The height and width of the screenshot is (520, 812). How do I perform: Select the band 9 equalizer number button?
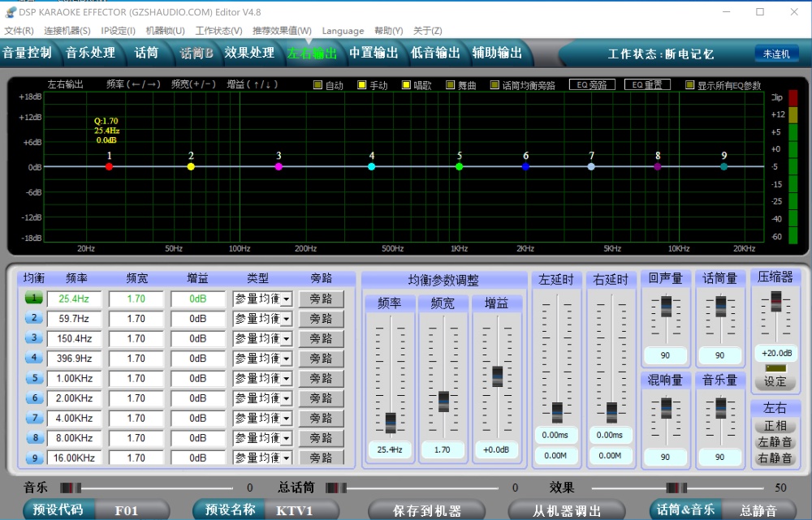point(33,458)
